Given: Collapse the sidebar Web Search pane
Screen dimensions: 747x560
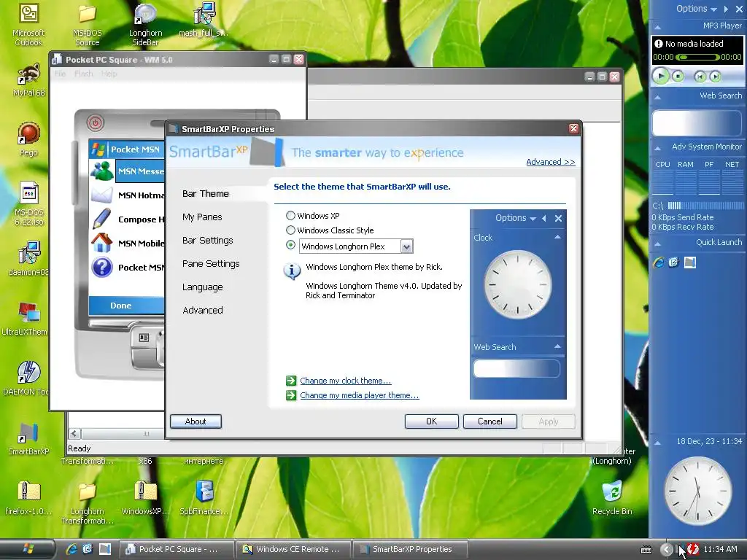Looking at the screenshot, I should 657,97.
